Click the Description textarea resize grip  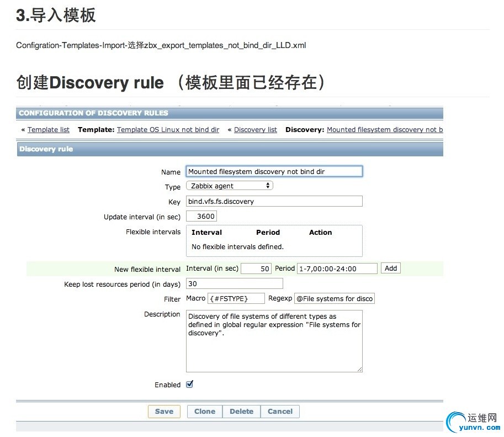pos(360,370)
